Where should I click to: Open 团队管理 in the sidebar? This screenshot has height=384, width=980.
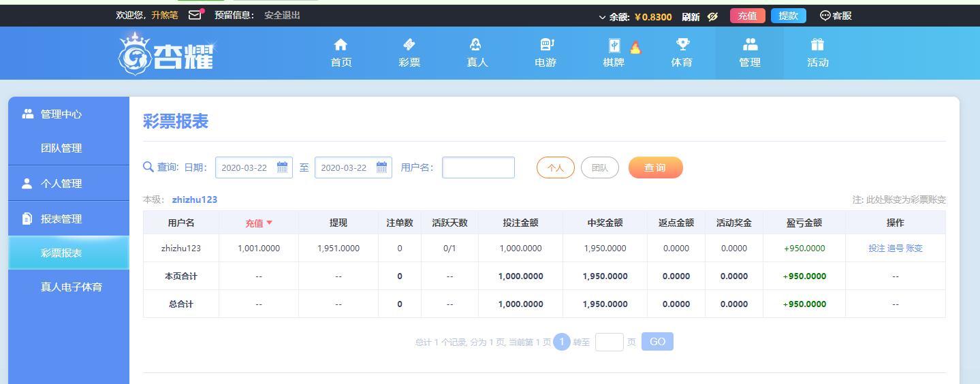coord(61,148)
